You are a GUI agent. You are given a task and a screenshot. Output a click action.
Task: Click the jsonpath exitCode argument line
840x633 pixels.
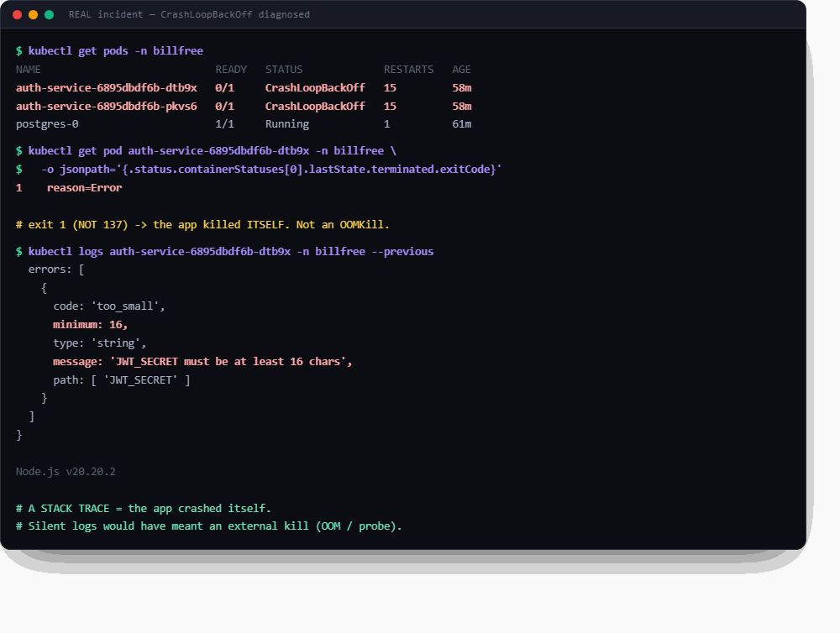(271, 170)
